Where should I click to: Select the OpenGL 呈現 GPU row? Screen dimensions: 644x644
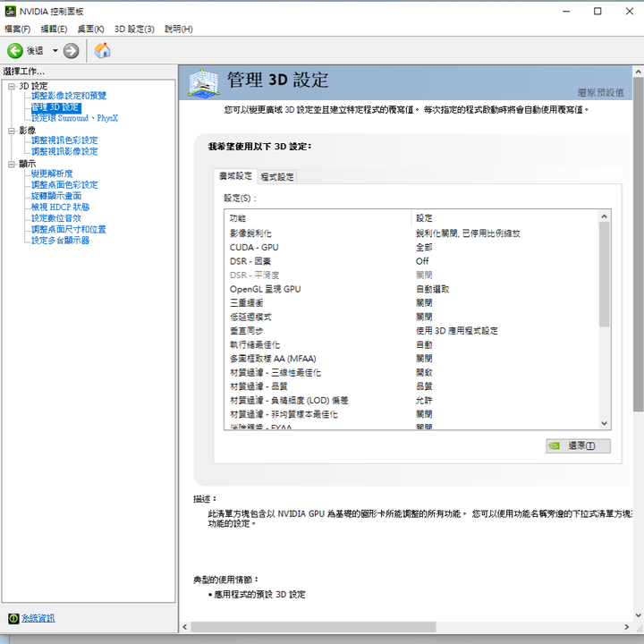tap(411, 289)
